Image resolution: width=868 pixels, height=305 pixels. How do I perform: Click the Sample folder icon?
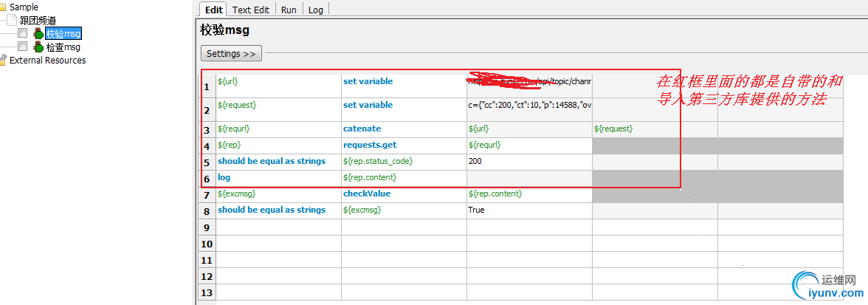click(x=3, y=7)
